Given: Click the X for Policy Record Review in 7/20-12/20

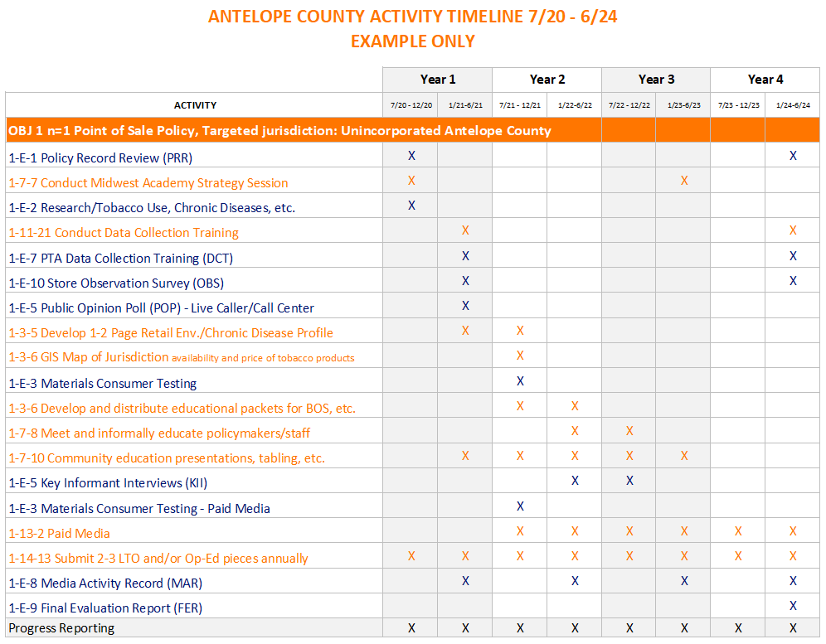Looking at the screenshot, I should click(x=411, y=155).
